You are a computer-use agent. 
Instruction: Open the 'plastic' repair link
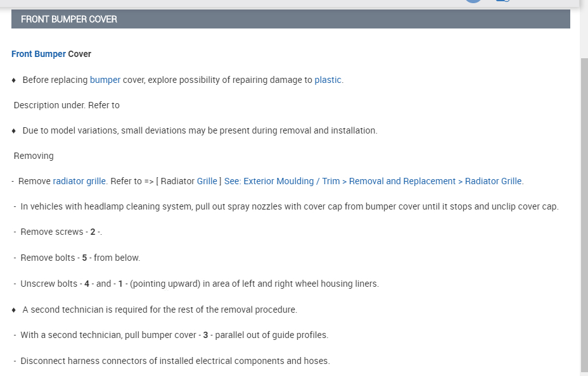[328, 80]
